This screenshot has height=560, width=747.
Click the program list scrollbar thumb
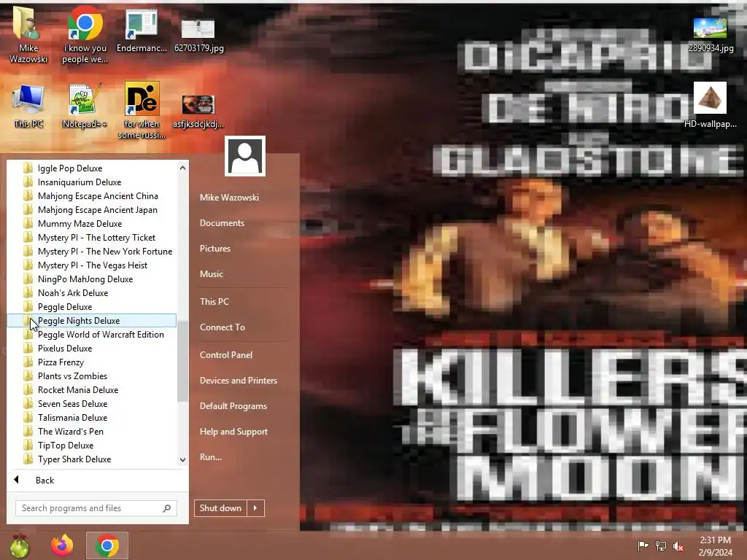click(x=182, y=361)
